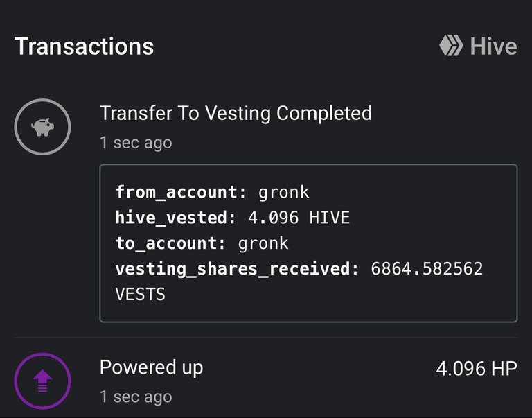This screenshot has height=418, width=532.
Task: Click inside the transaction details box
Action: click(308, 243)
